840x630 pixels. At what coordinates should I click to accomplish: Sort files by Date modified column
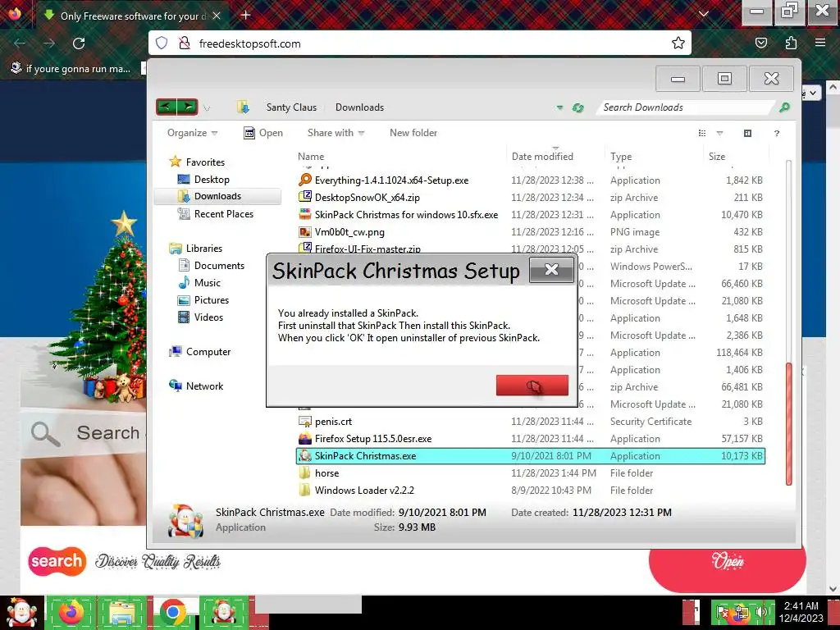[542, 157]
